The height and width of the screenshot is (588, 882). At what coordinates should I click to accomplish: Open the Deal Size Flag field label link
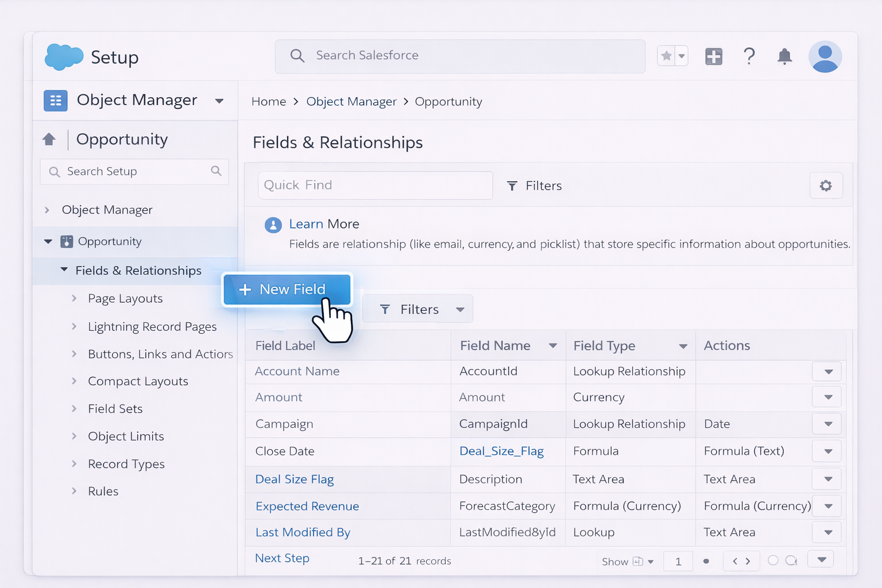click(x=295, y=479)
